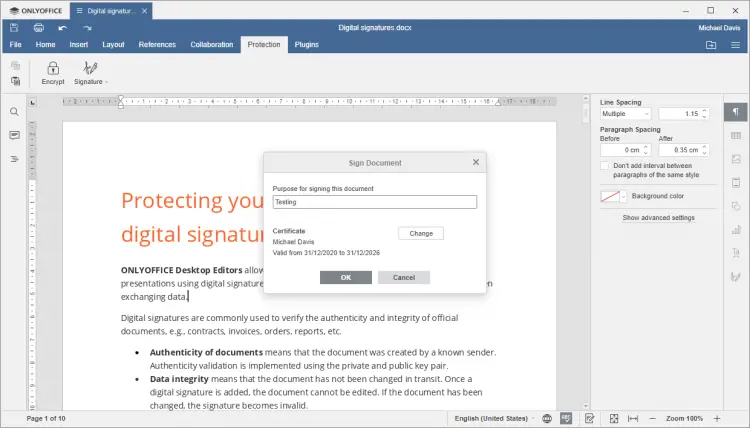
Task: Click OK in Sign Document dialog
Action: [346, 277]
